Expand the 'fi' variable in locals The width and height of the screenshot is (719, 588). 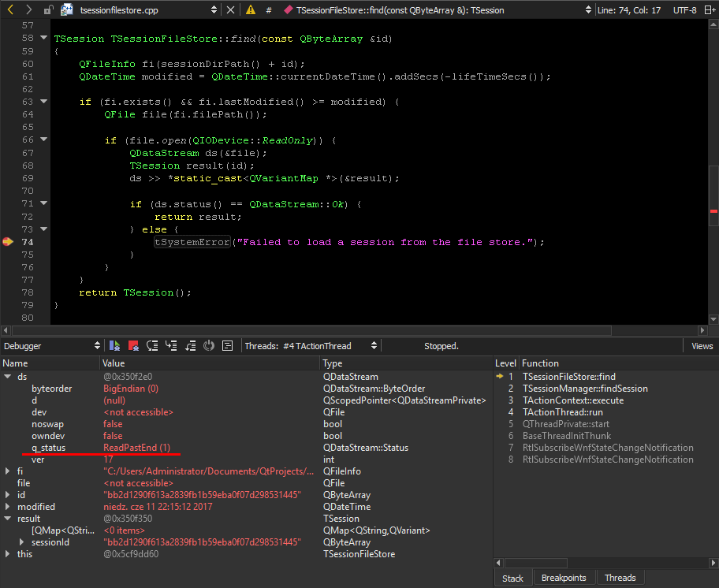click(8, 471)
